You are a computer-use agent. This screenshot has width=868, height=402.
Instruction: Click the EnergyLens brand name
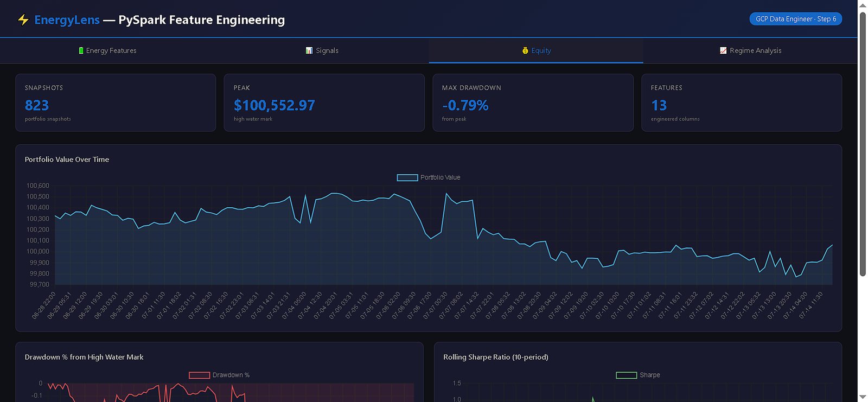67,20
